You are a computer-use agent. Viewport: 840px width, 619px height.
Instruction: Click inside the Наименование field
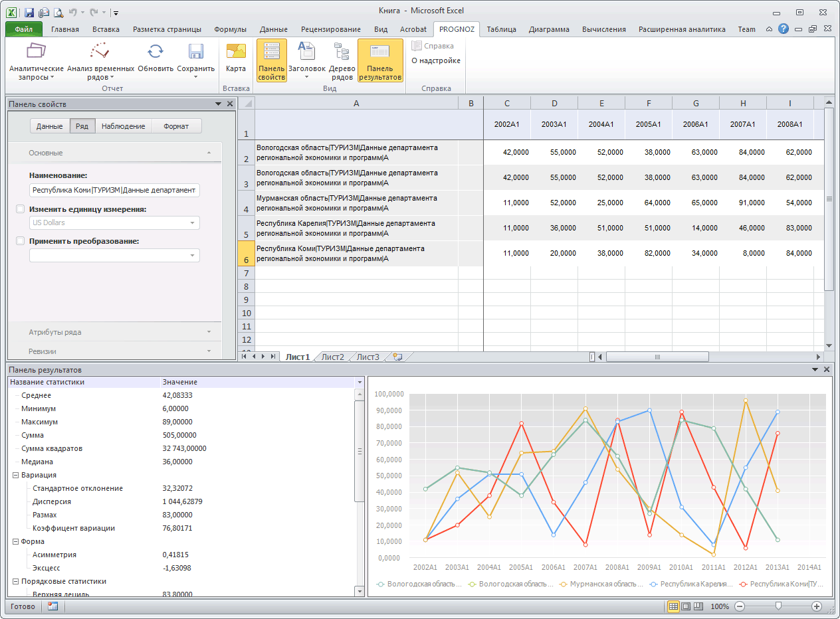tap(114, 191)
